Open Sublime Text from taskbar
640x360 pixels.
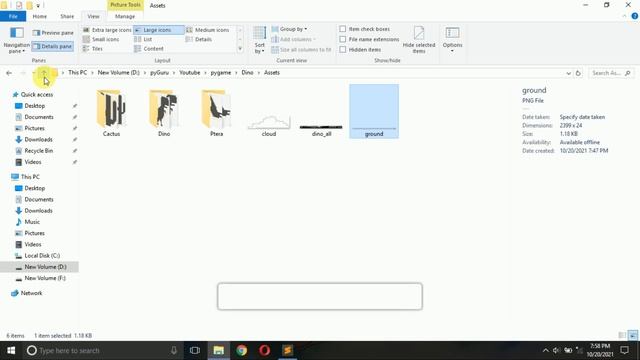tap(287, 351)
